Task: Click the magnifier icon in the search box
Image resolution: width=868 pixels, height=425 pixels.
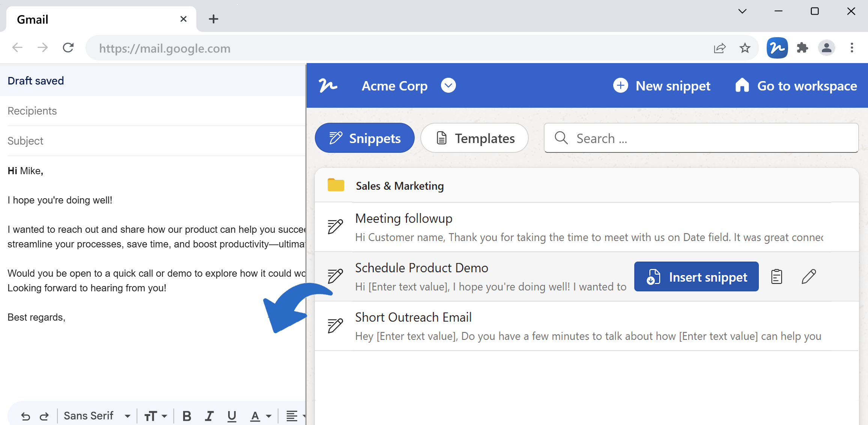Action: click(561, 138)
